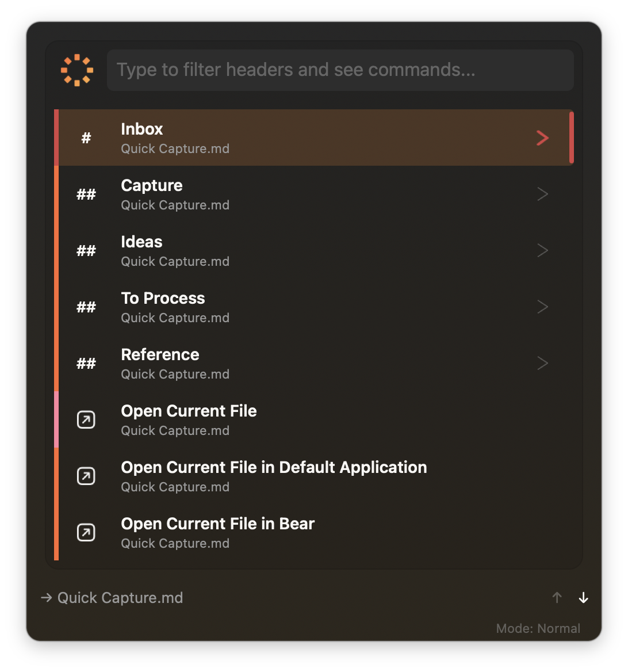Screen dimensions: 628x672
Task: Click the open icon beside Default Application entry
Action: pos(86,476)
